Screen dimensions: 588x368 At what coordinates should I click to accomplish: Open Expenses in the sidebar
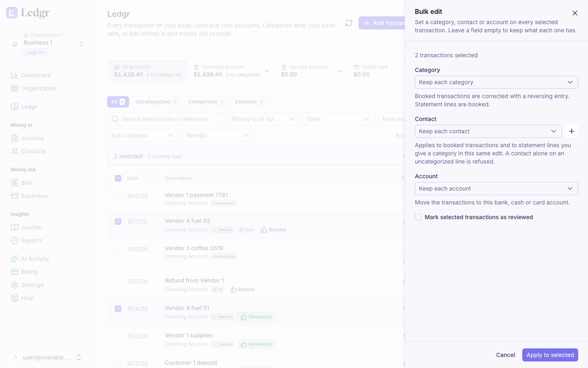tap(47, 196)
